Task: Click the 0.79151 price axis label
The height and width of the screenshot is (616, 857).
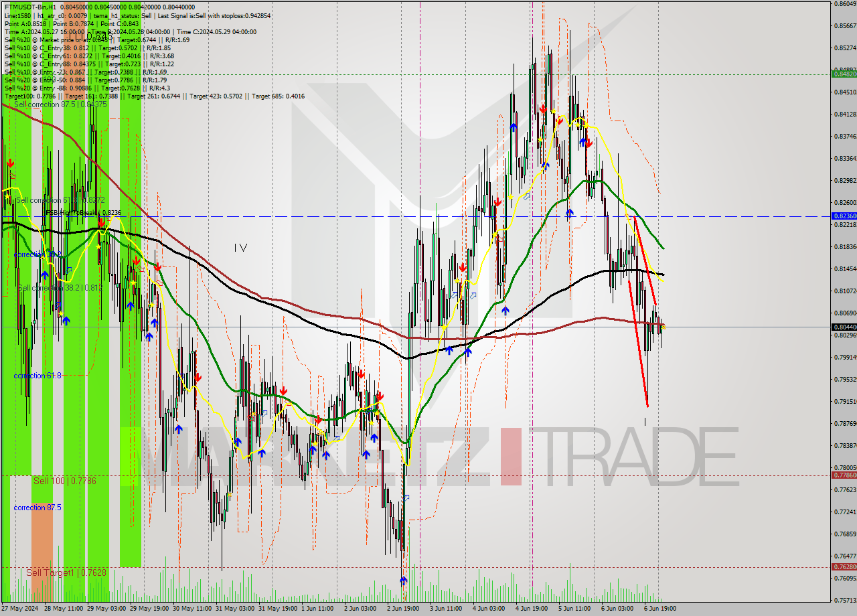Action: [x=845, y=401]
